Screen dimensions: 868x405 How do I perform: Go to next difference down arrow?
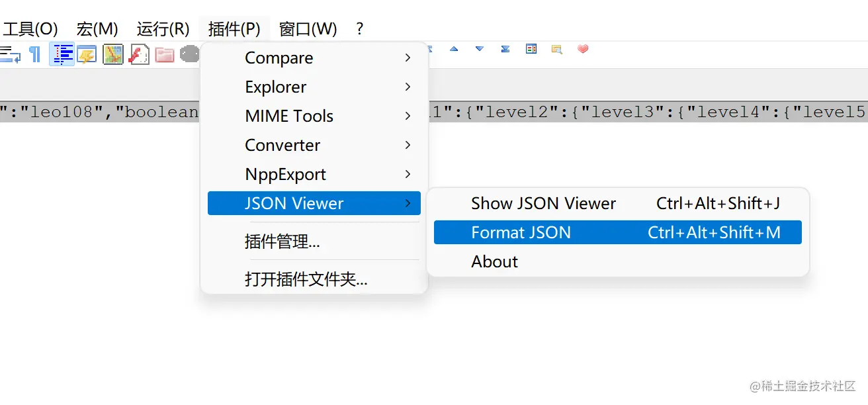coord(480,49)
